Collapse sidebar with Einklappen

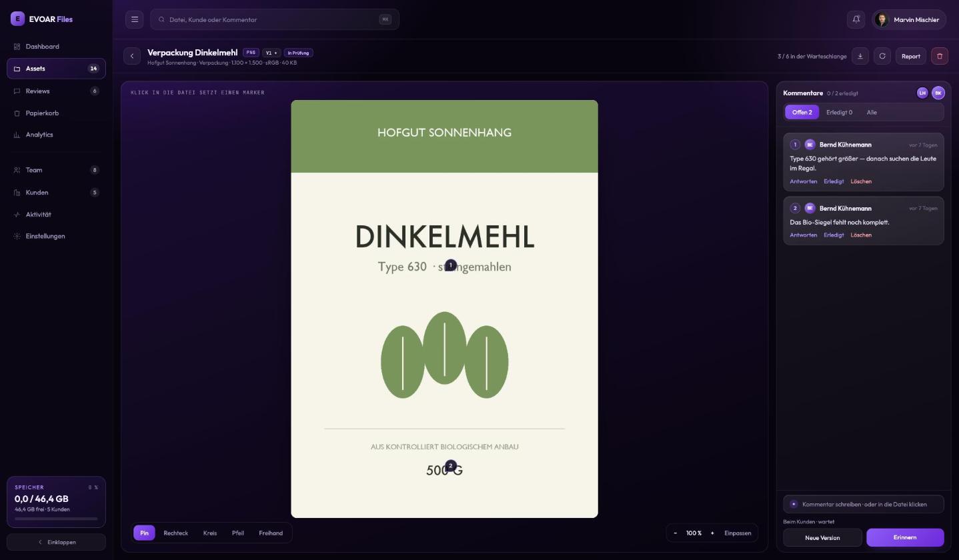pyautogui.click(x=56, y=542)
